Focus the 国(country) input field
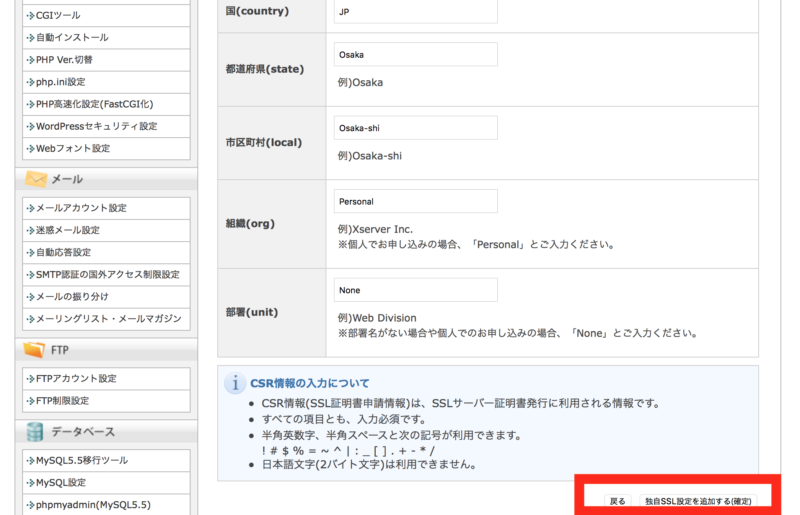 point(416,11)
